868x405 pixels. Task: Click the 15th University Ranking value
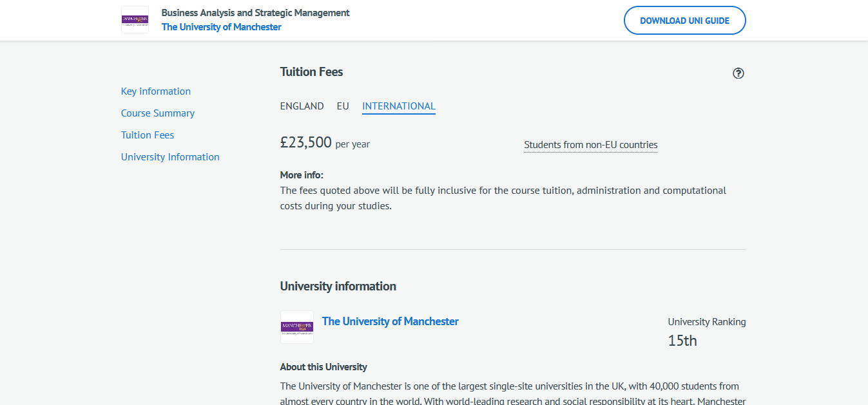pyautogui.click(x=682, y=341)
